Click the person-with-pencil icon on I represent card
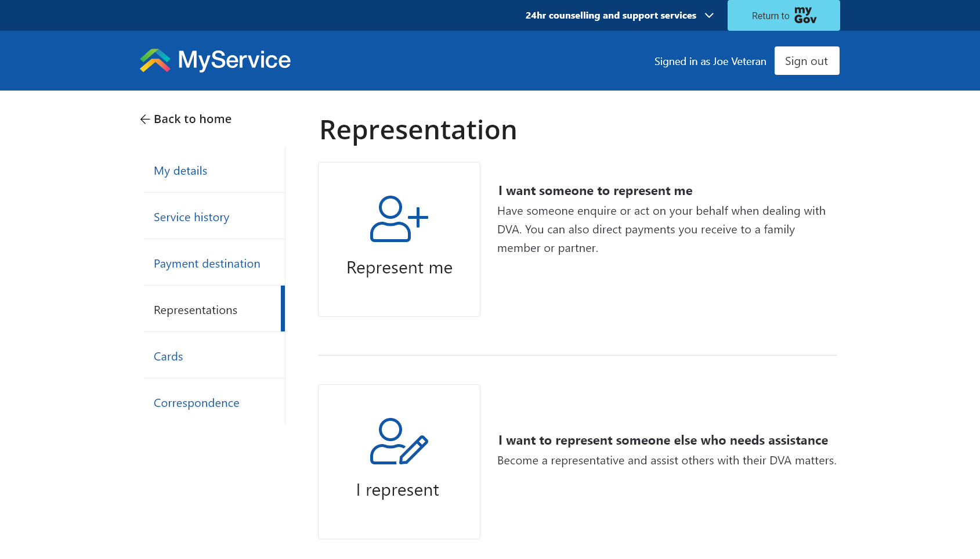 click(x=399, y=442)
